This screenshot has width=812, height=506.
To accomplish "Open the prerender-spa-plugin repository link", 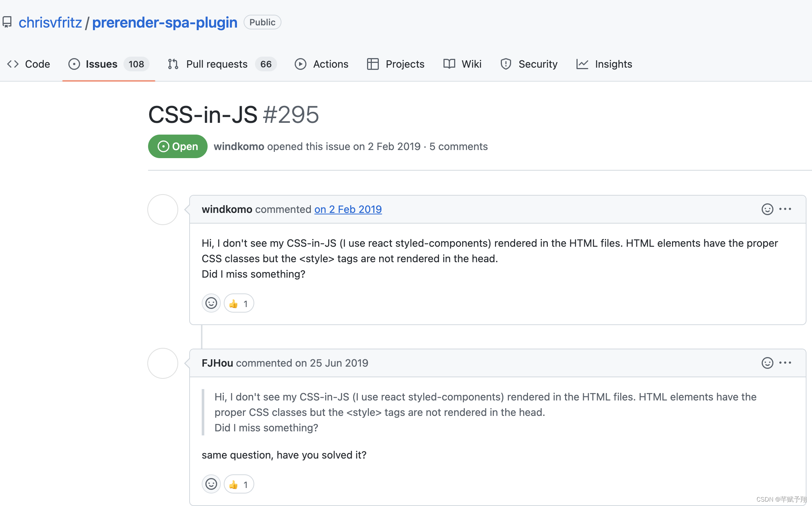I will tap(165, 22).
